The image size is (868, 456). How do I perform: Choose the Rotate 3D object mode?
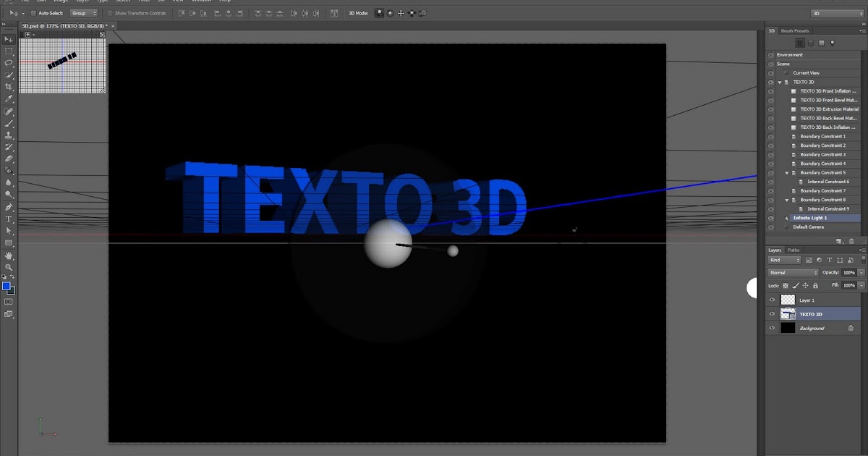379,13
